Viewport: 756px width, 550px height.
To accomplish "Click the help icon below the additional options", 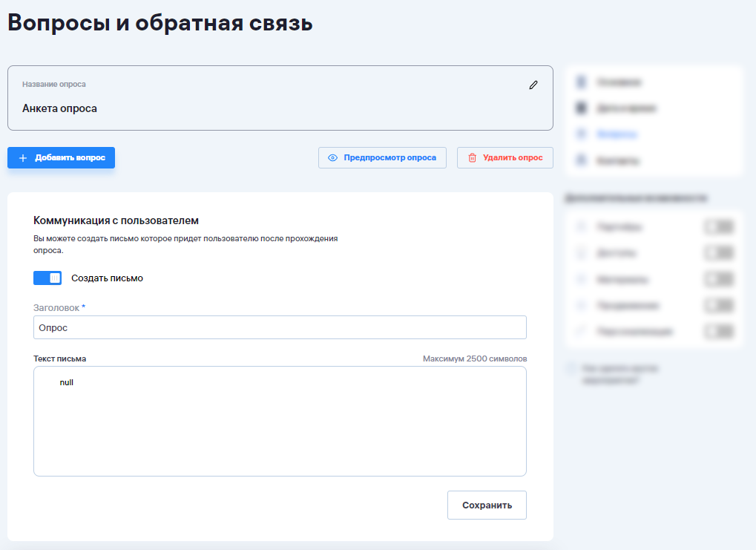I will click(570, 368).
